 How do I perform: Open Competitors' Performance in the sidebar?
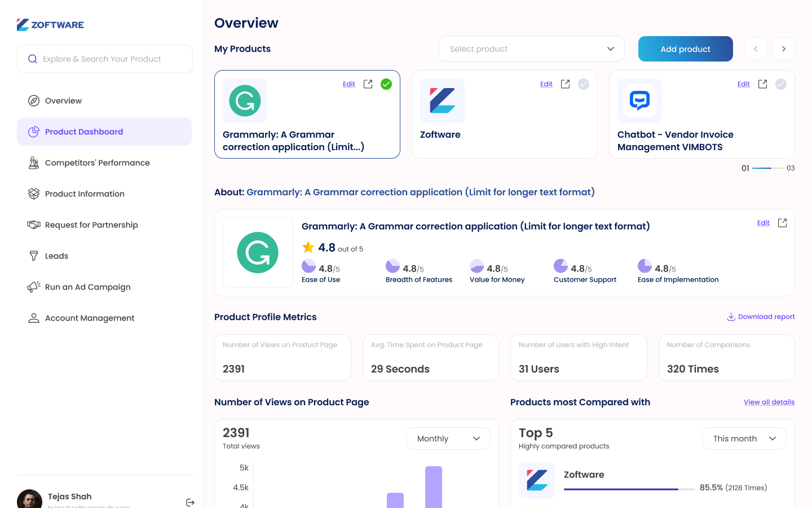(x=104, y=163)
